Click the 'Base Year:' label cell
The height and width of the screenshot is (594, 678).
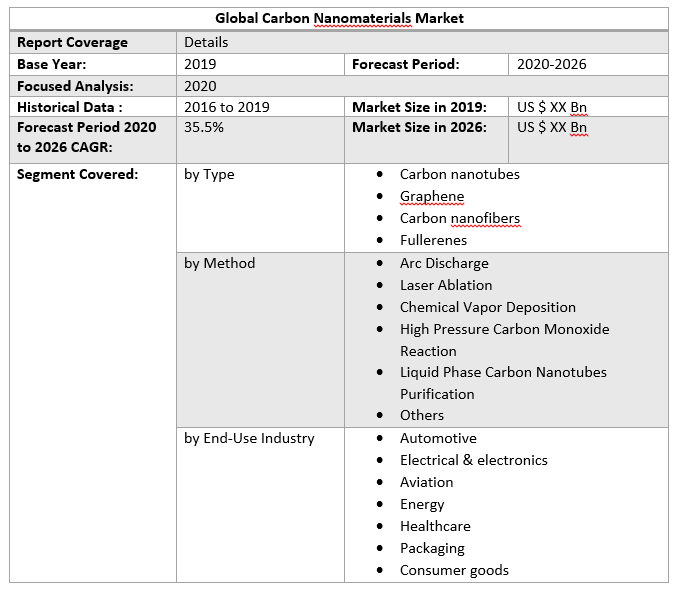pos(52,64)
